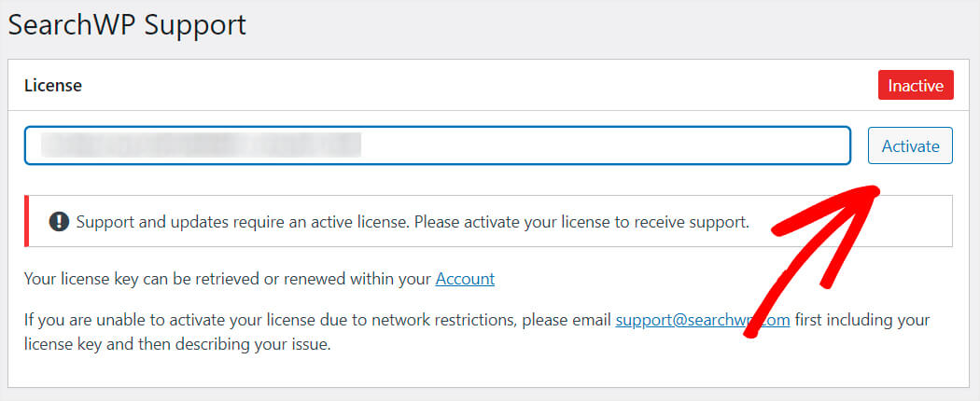Click the empty right end of the license field
The image size is (980, 401).
coord(607,146)
